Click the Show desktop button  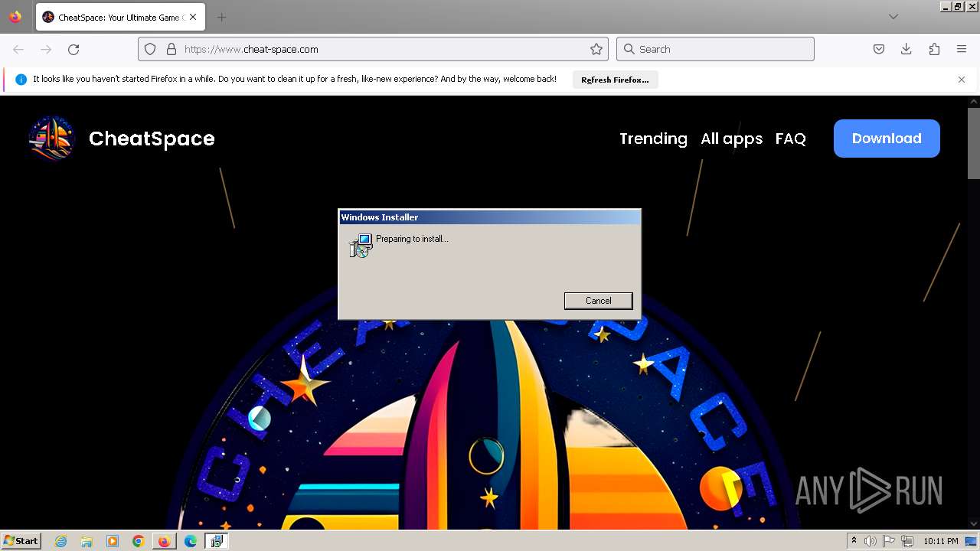click(972, 541)
